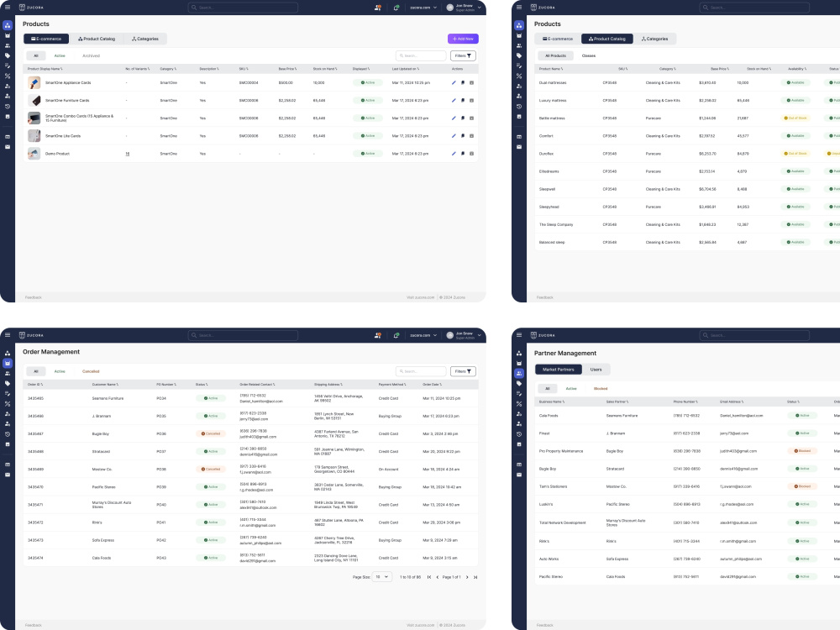Click Zucora logo in Partner Management header

[543, 335]
